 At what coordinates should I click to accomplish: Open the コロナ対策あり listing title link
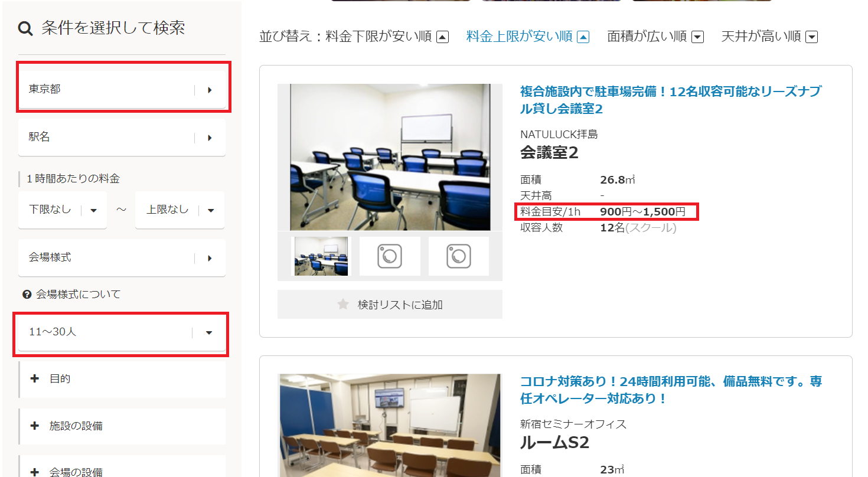(671, 390)
